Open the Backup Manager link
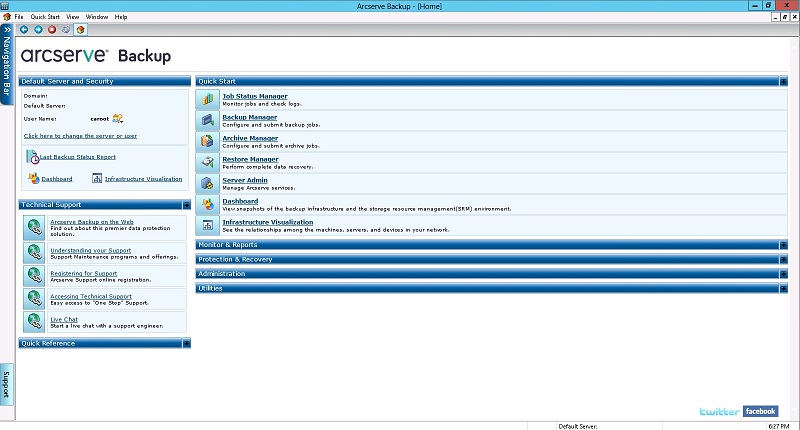The width and height of the screenshot is (800, 430). [249, 117]
